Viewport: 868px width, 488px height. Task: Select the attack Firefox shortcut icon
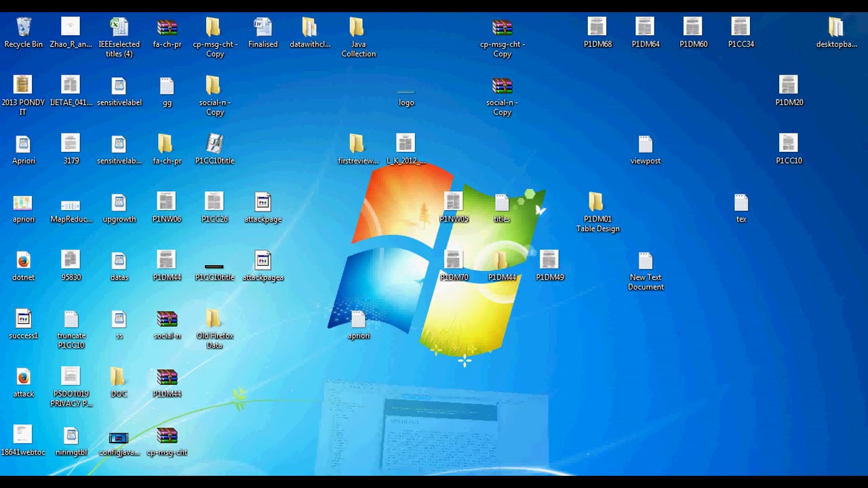[x=23, y=378]
